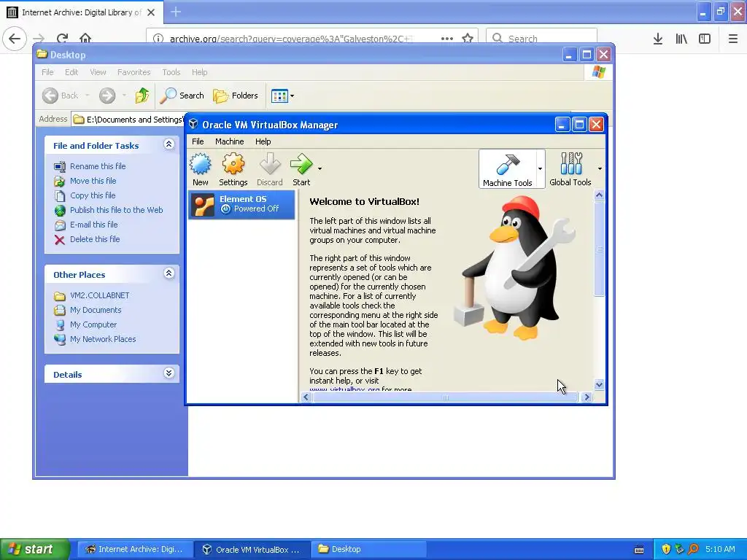Image resolution: width=747 pixels, height=560 pixels.
Task: Click Move this file
Action: pos(93,181)
